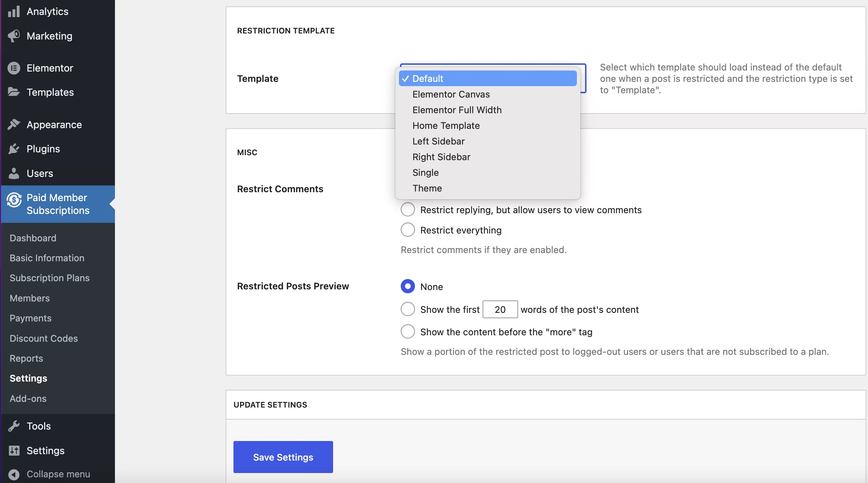Viewport: 868px width, 483px height.
Task: Select the 'Show the first' words radio
Action: point(408,309)
